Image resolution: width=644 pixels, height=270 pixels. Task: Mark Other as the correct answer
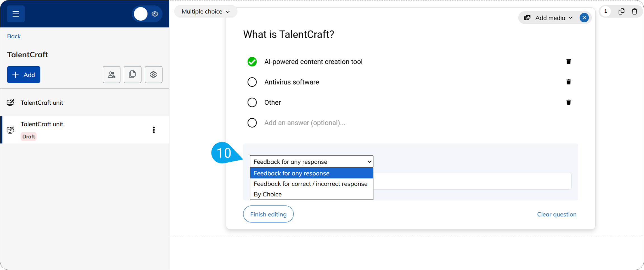252,102
